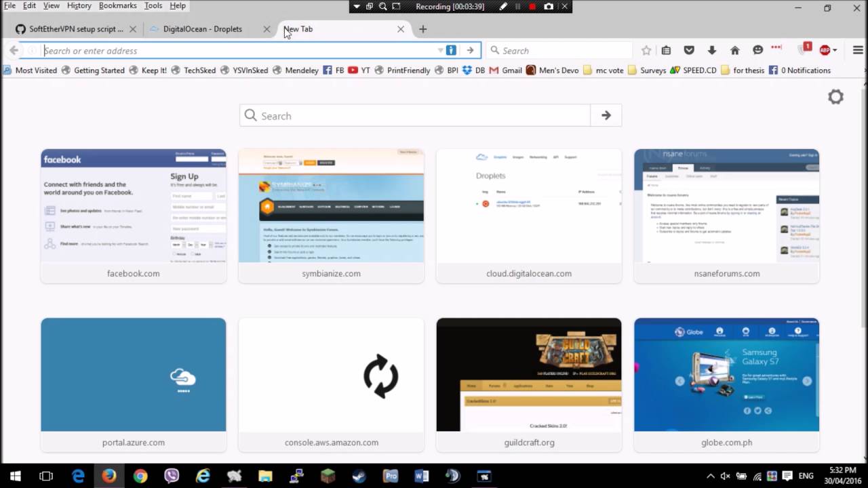Open the guildcraft.org thumbnail tile
868x488 pixels.
pos(529,384)
